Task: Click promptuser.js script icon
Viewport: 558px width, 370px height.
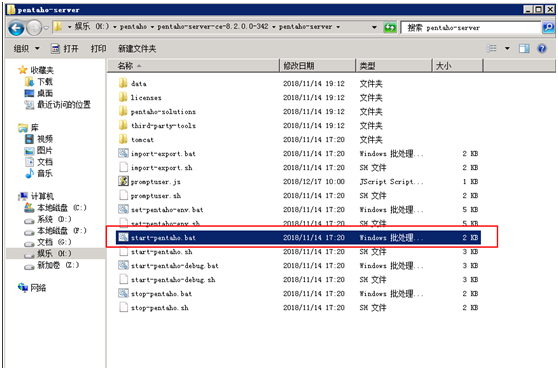Action: tap(123, 181)
